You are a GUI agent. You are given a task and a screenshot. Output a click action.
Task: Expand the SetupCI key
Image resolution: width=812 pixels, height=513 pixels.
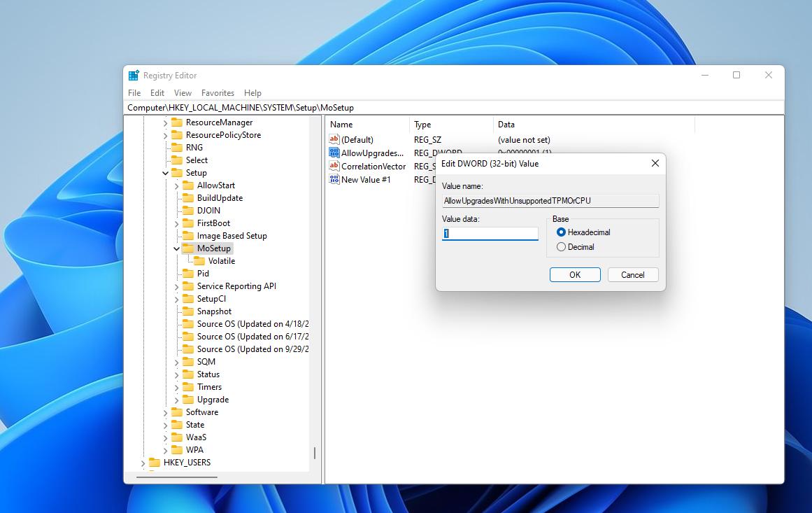[x=176, y=300]
